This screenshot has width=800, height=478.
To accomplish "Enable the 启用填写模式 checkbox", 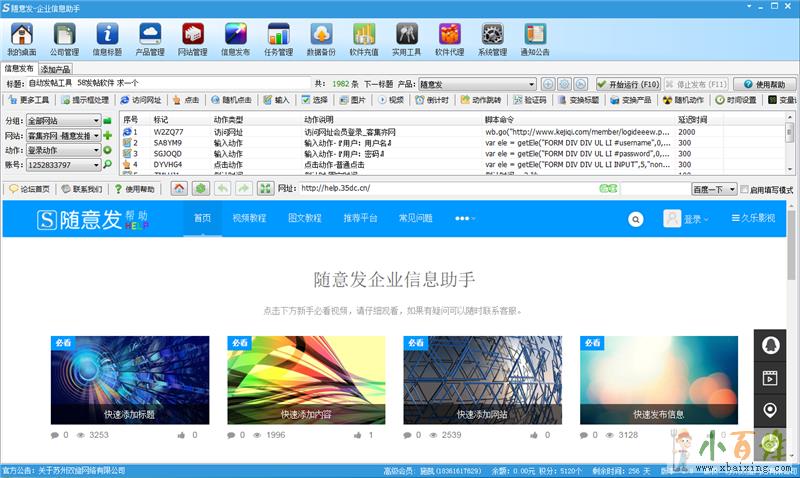I will (743, 189).
